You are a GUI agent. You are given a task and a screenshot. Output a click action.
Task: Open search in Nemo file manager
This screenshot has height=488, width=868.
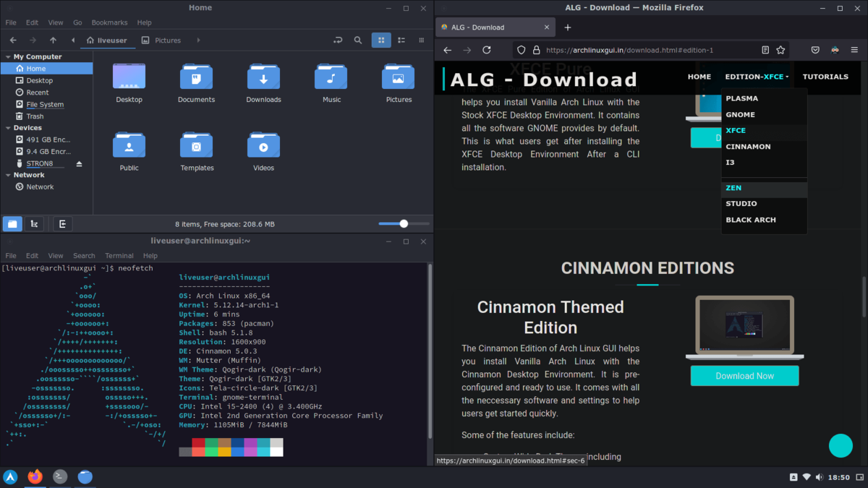358,40
